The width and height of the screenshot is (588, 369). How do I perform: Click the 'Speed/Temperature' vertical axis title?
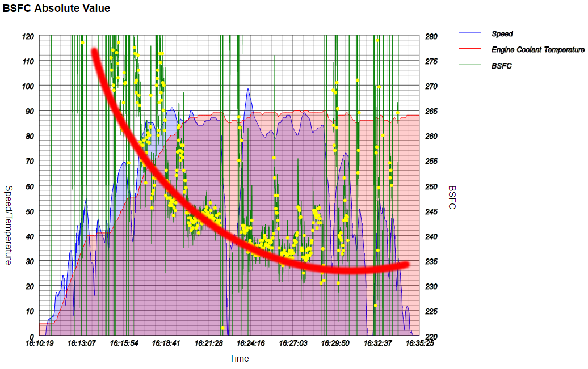(9, 225)
